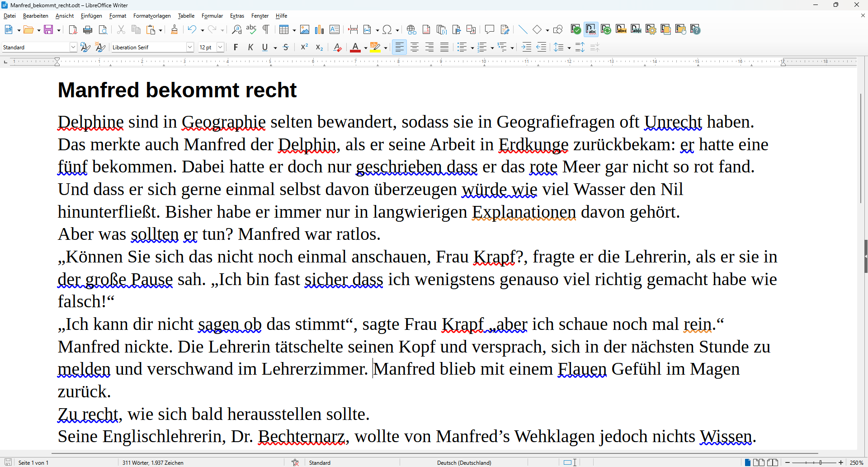868x467 pixels.
Task: Cut the selection with scissors icon
Action: pos(121,30)
